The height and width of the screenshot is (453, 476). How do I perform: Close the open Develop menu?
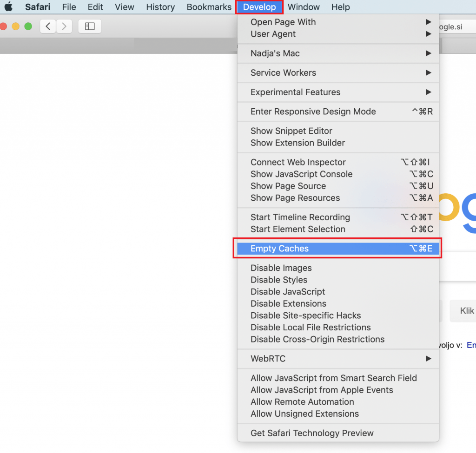(x=259, y=7)
